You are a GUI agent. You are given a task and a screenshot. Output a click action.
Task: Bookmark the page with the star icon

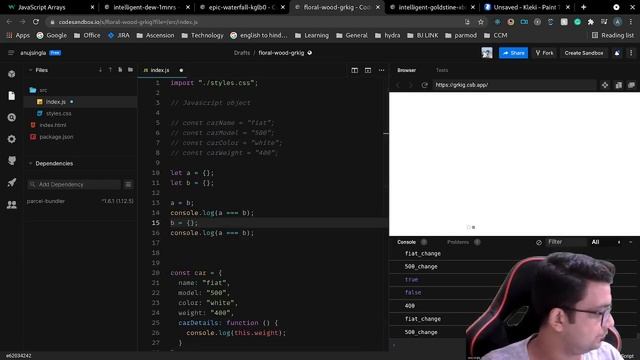point(481,22)
